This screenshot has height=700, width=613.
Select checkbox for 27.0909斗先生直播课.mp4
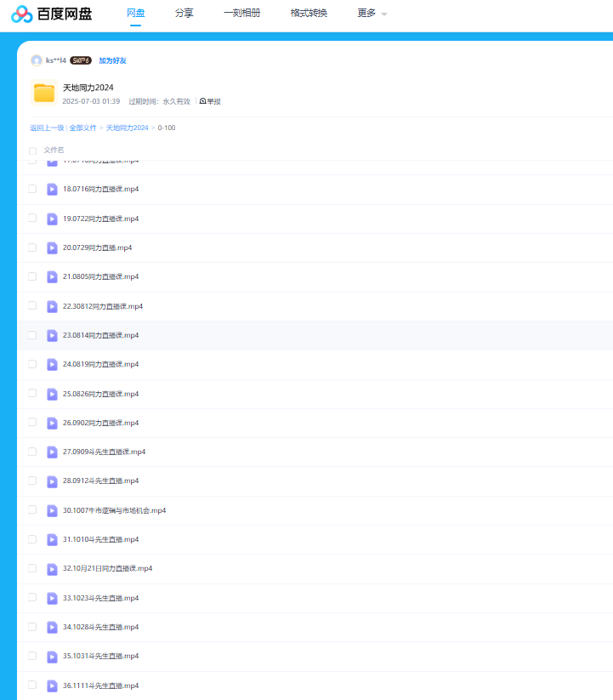click(32, 452)
